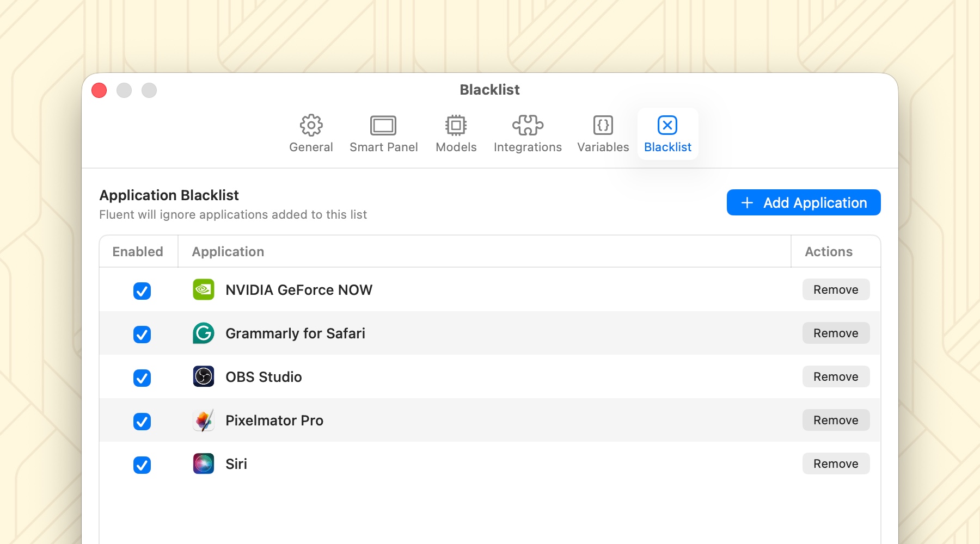Select the Pixelmator Pro app icon

pos(204,421)
